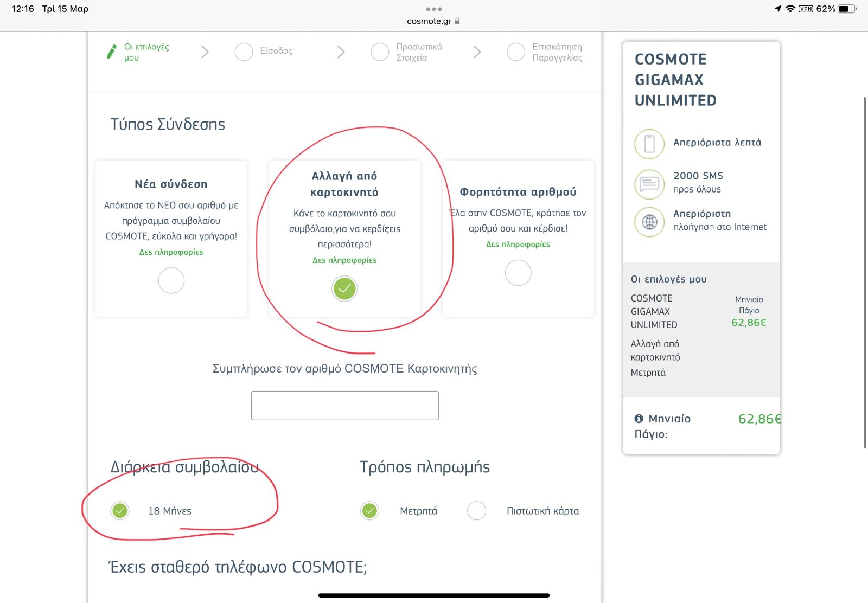Open Δες πληροφορίες under Φορητότητα αριθμού
Image resolution: width=868 pixels, height=603 pixels.
tap(518, 245)
